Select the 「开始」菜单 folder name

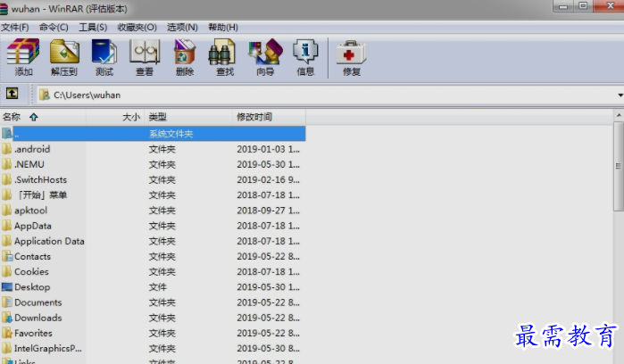41,194
